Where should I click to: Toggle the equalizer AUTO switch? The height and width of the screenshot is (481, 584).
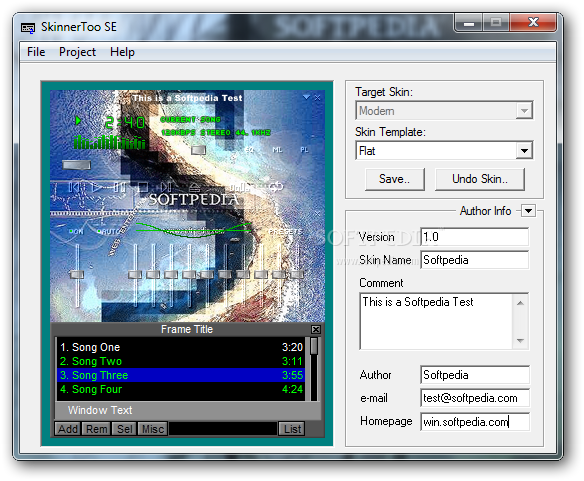tap(108, 231)
